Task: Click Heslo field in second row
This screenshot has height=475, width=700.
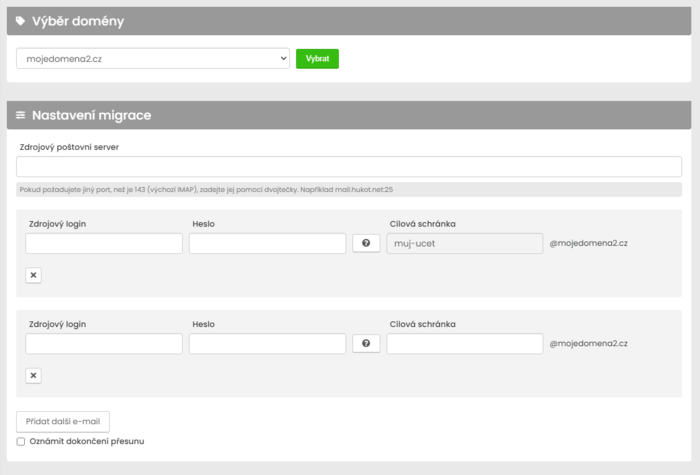Action: (267, 344)
